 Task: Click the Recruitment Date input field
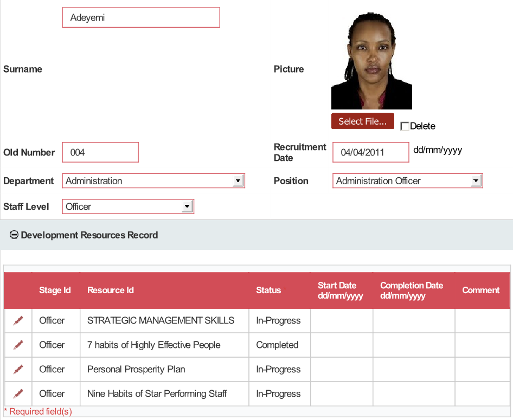370,152
